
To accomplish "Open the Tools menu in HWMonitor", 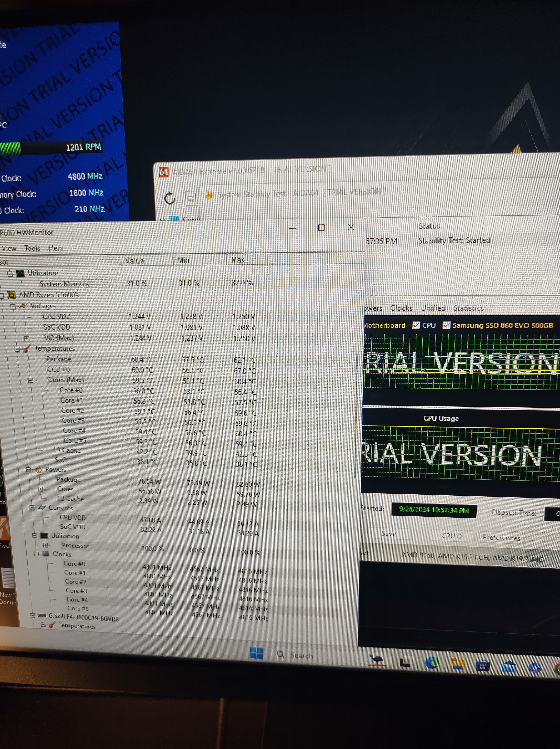I will [x=32, y=248].
